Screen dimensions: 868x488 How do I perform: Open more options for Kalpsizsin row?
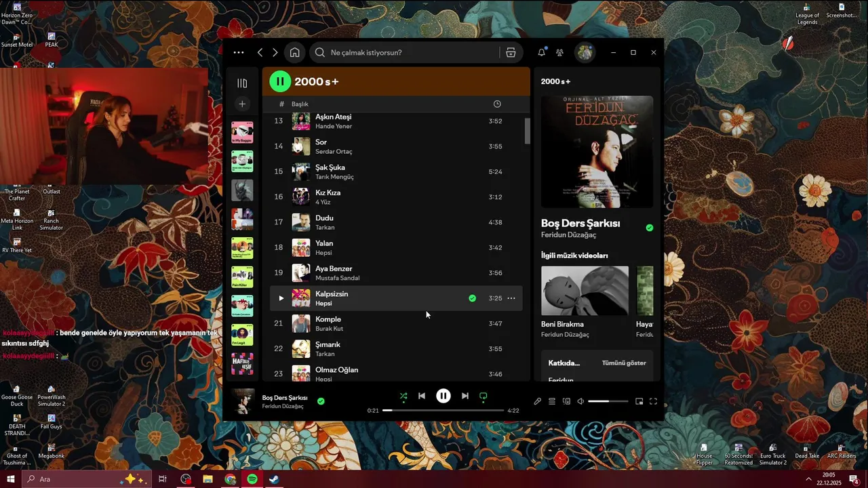point(511,298)
